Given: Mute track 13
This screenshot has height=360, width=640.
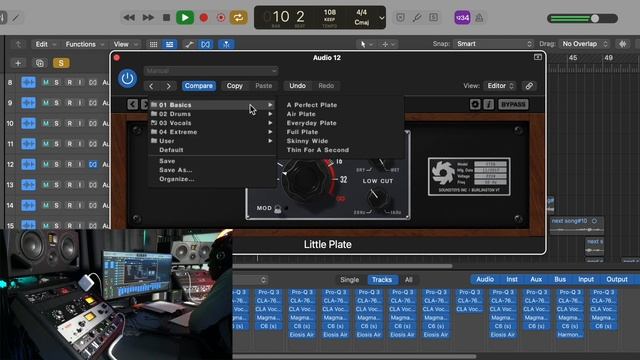Looking at the screenshot, I should pyautogui.click(x=46, y=184).
